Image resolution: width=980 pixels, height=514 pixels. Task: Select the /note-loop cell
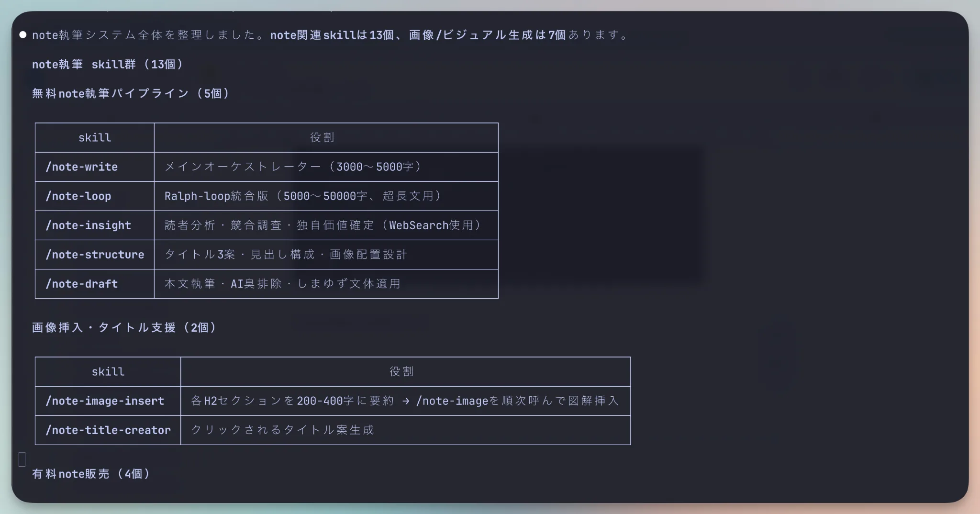[x=95, y=196]
